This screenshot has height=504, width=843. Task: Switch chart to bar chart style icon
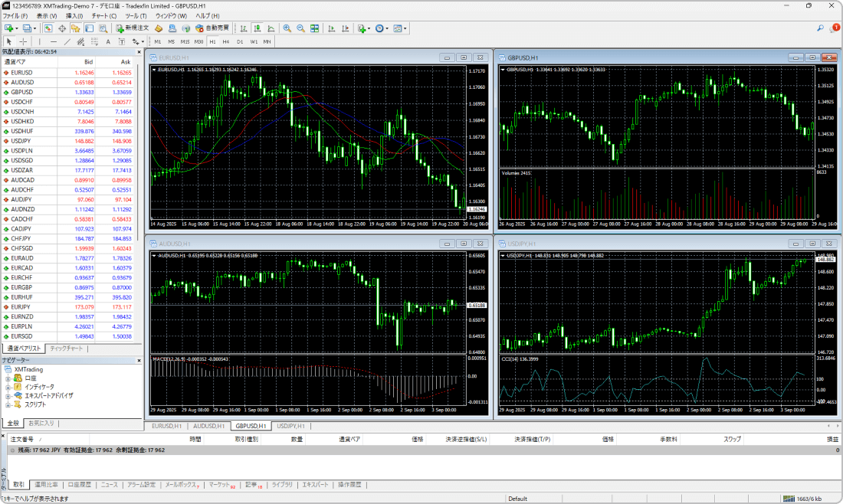[x=244, y=28]
